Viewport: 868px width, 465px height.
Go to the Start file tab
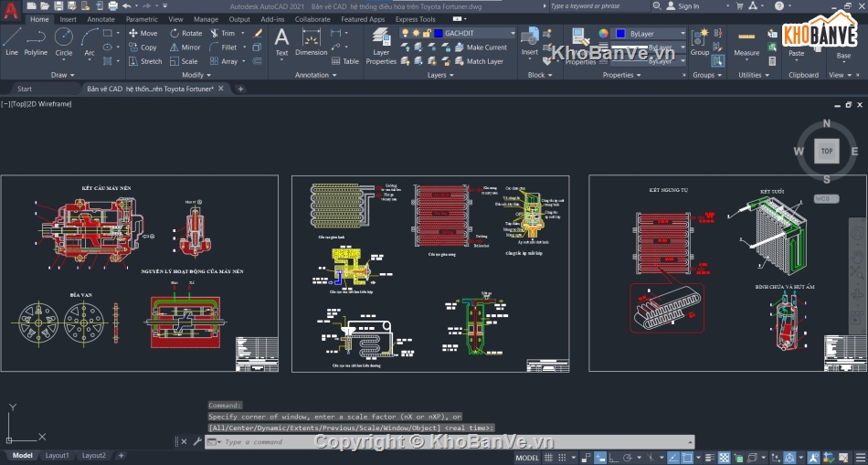[x=25, y=89]
